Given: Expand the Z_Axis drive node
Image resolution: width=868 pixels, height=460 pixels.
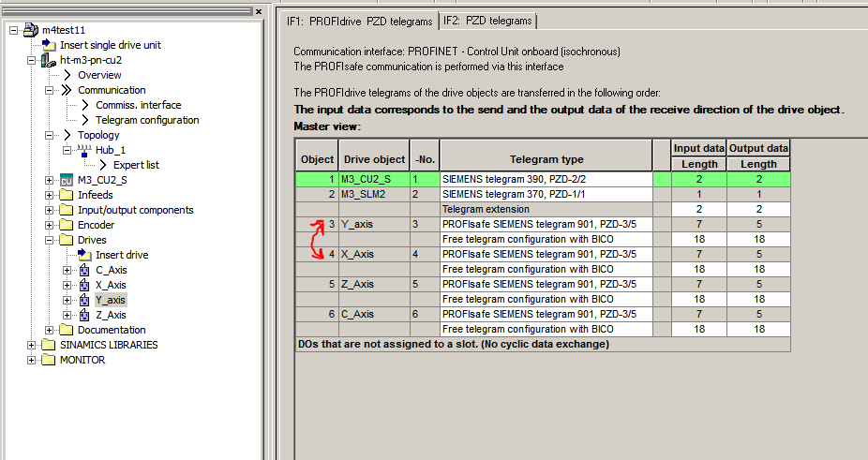Looking at the screenshot, I should pyautogui.click(x=67, y=315).
